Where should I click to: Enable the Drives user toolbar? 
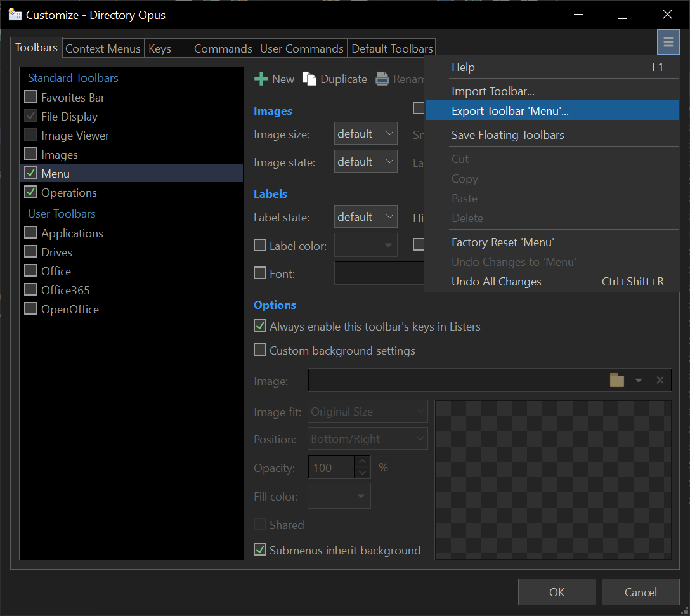[30, 251]
